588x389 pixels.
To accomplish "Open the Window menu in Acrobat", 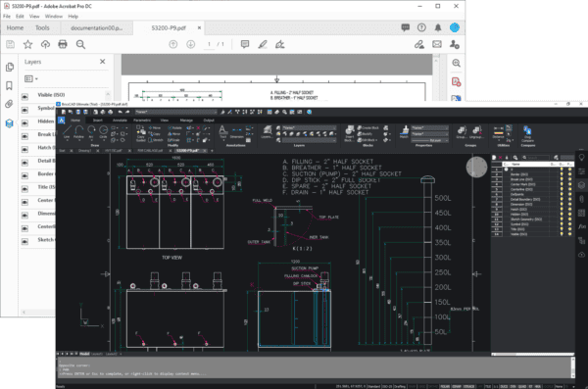I will 54,16.
